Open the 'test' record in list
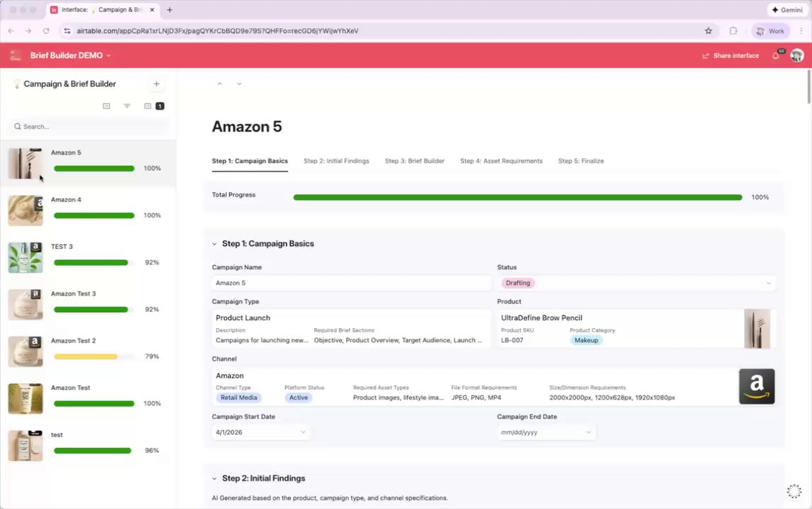 tap(88, 446)
